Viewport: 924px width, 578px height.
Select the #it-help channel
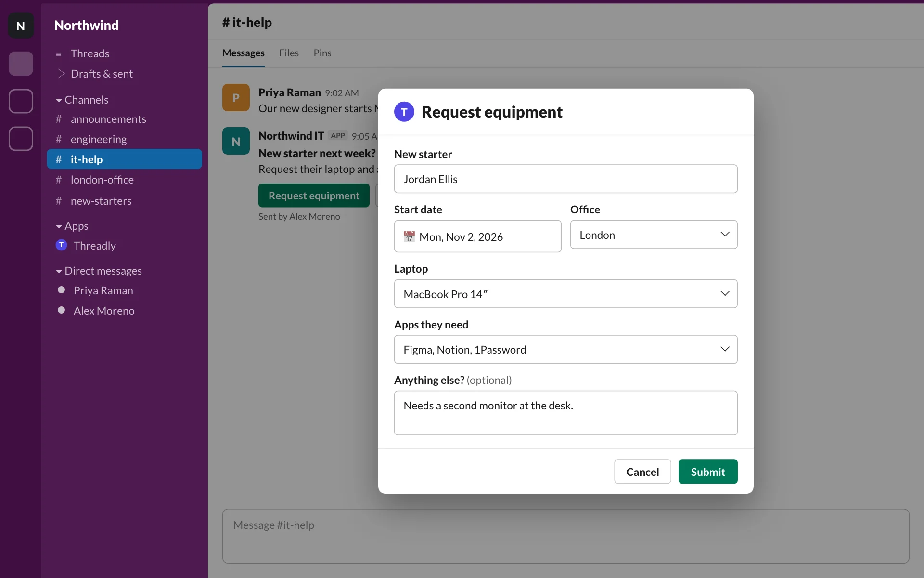click(124, 159)
